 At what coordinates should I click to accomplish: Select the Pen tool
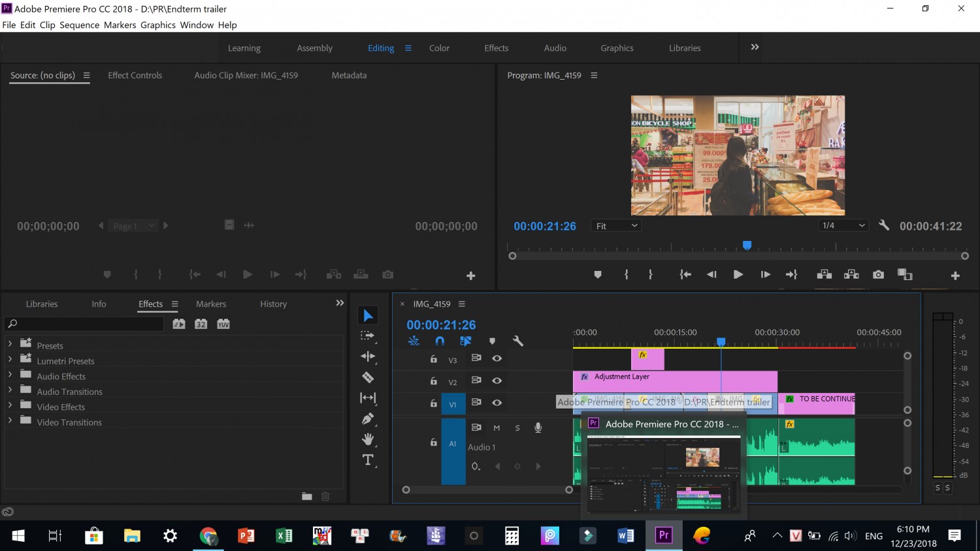pos(368,418)
